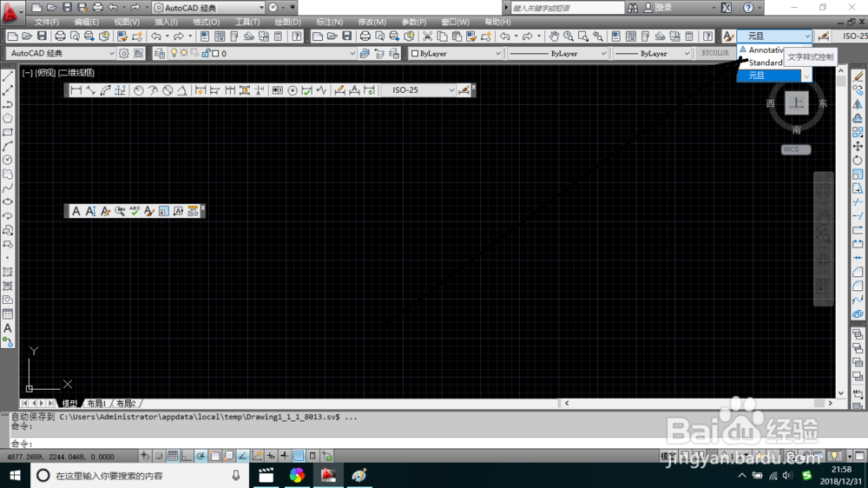Open the 格式(O) menu

click(x=206, y=23)
